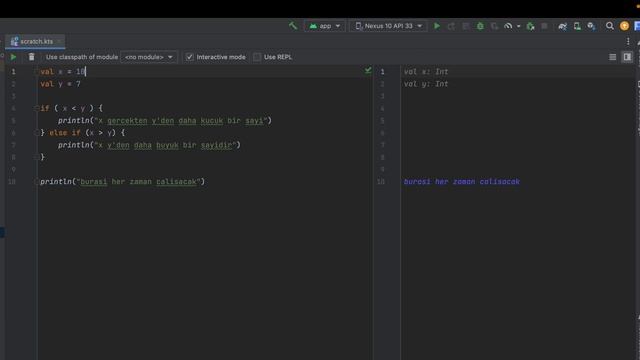This screenshot has width=640, height=360.
Task: Click the println with 'gercekten' string
Action: pos(164,120)
